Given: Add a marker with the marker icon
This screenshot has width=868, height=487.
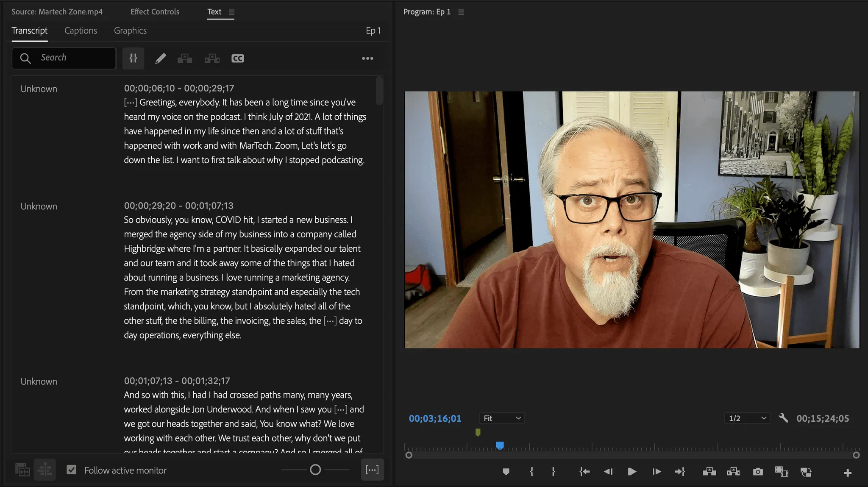Looking at the screenshot, I should click(x=506, y=472).
